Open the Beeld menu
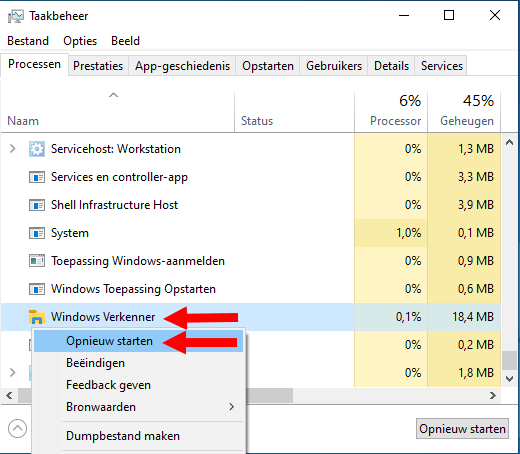The width and height of the screenshot is (520, 454). coord(125,41)
